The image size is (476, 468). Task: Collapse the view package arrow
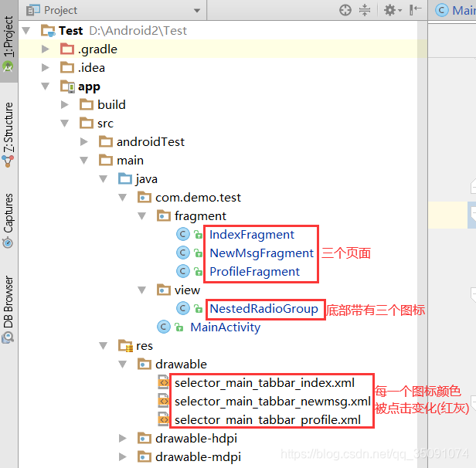tap(141, 290)
